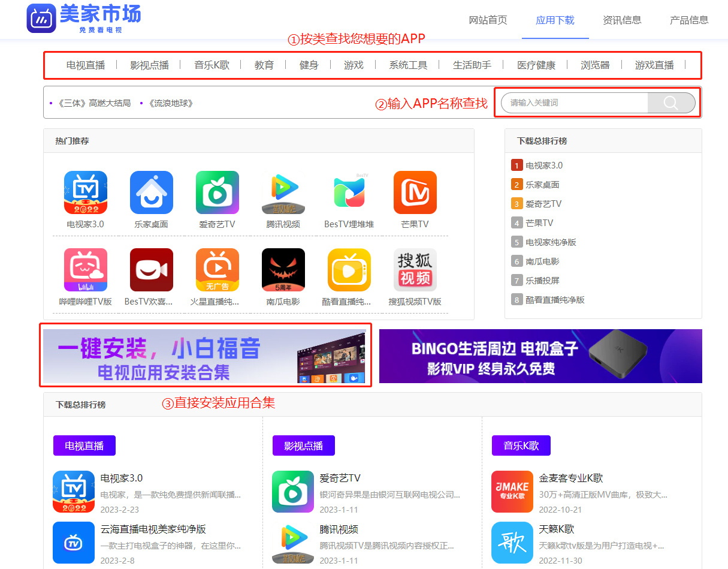This screenshot has height=569, width=728.
Task: Click the keyword search input field
Action: 575,103
